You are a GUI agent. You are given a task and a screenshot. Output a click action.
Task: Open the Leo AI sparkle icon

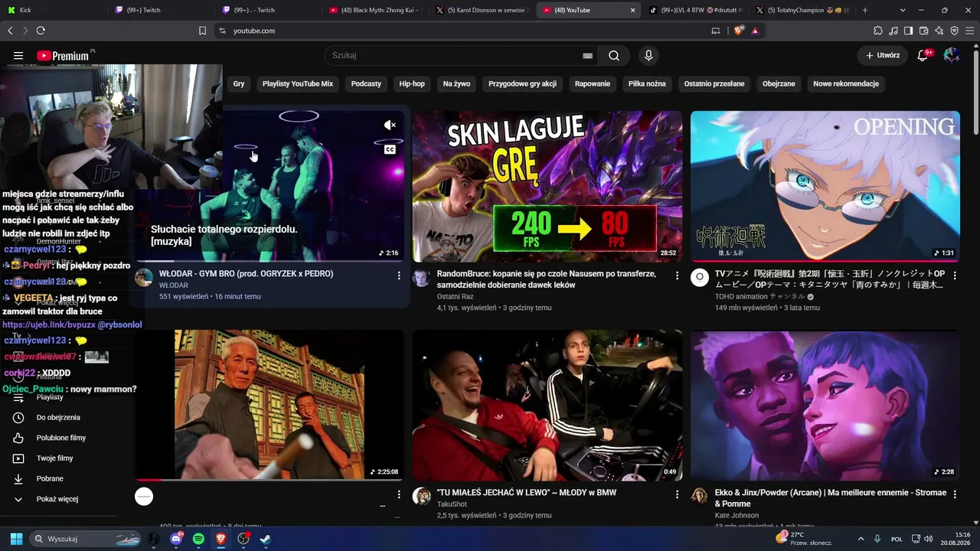pos(939,31)
